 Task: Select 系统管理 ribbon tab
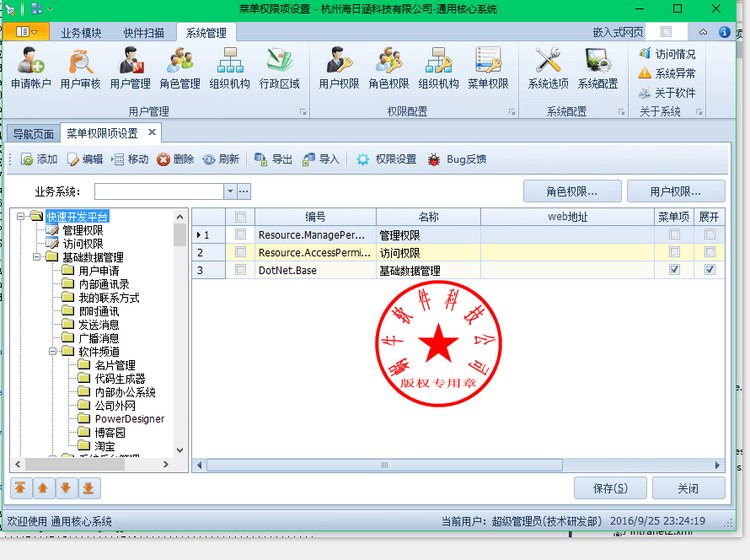point(206,33)
